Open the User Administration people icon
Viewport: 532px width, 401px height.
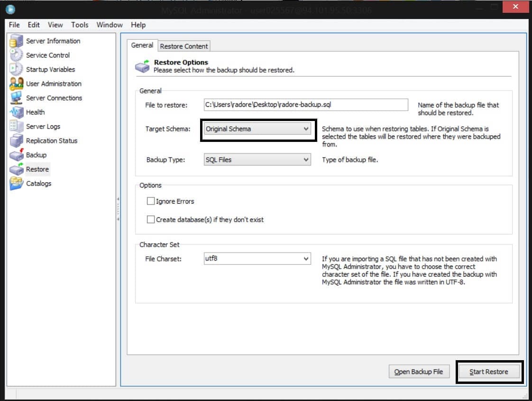click(x=16, y=84)
